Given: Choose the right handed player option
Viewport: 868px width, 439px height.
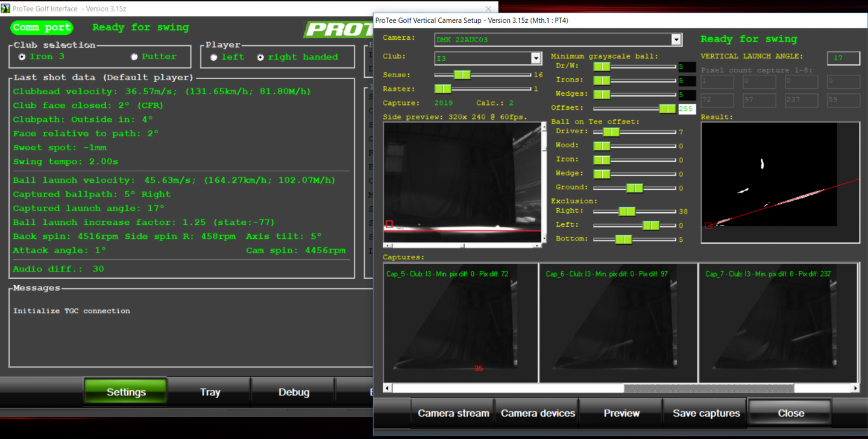Looking at the screenshot, I should (260, 57).
